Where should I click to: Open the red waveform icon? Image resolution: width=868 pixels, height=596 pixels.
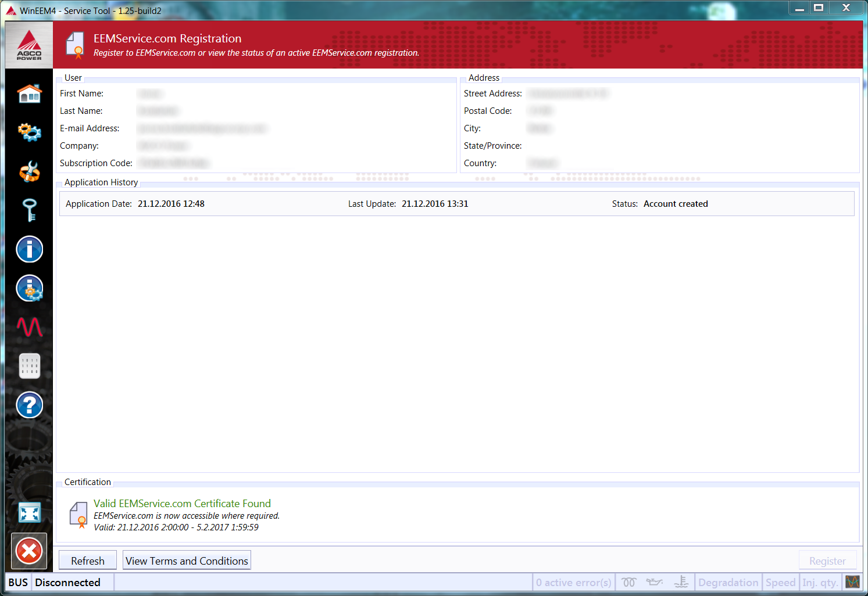tap(29, 327)
